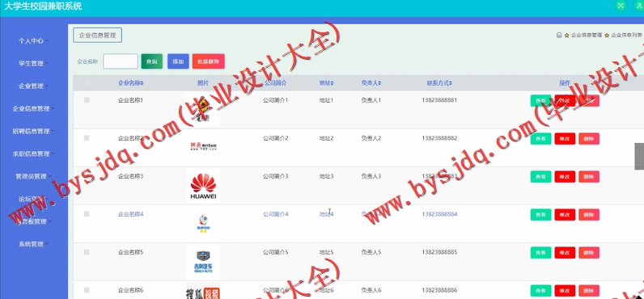Click the 负责人5 cell
The width and height of the screenshot is (644, 299).
[x=371, y=252]
